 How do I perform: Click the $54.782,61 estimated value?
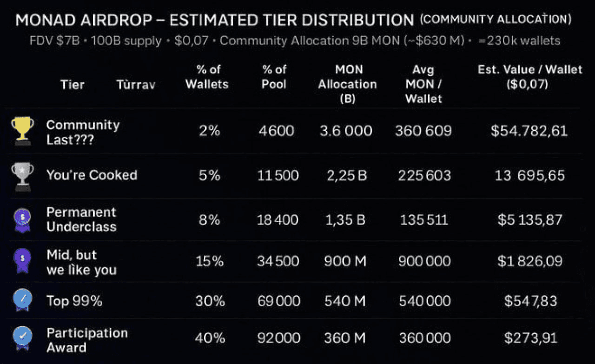529,131
